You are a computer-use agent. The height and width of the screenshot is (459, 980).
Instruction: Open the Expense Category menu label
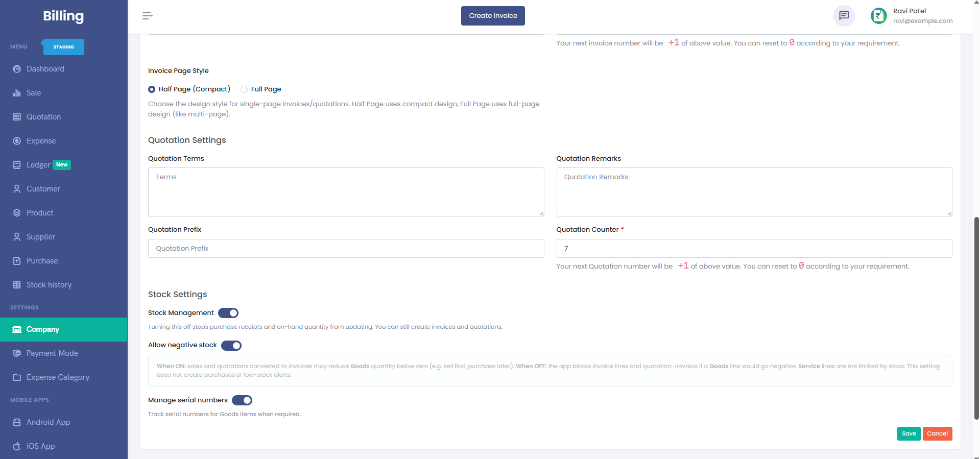click(58, 377)
